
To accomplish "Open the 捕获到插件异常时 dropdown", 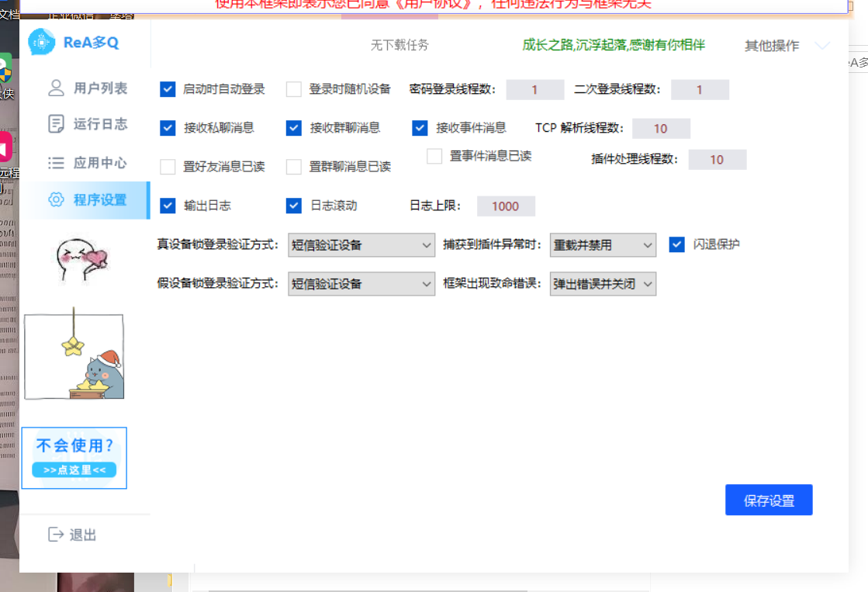I will 603,244.
